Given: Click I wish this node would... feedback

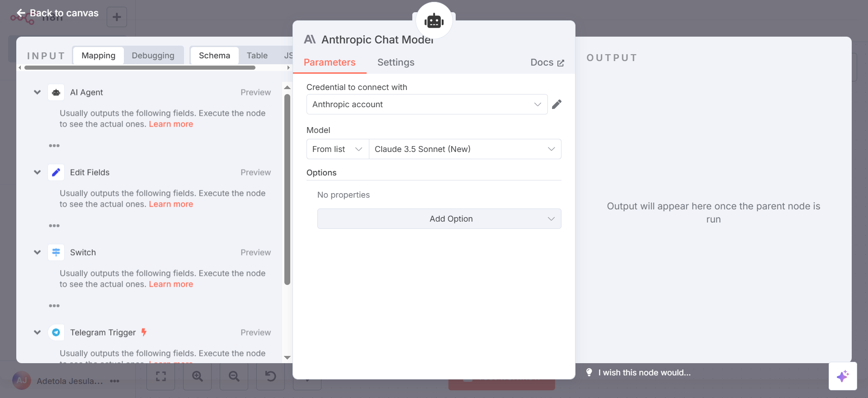Looking at the screenshot, I should (644, 373).
